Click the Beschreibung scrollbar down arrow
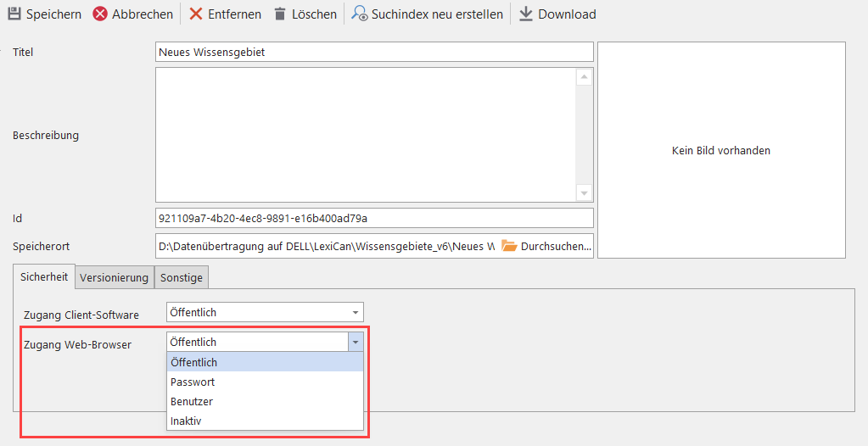This screenshot has width=868, height=446. pyautogui.click(x=584, y=192)
